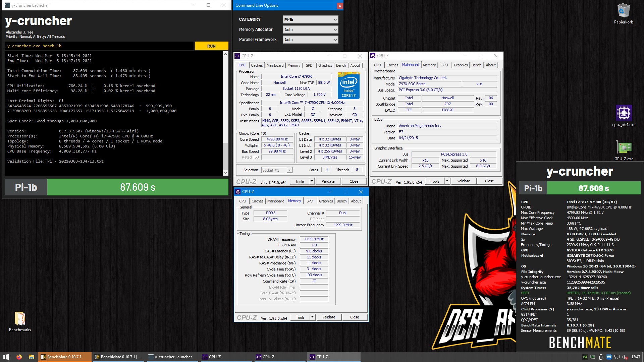The width and height of the screenshot is (644, 362).
Task: Open the Memory Allocator dropdown
Action: pyautogui.click(x=311, y=30)
